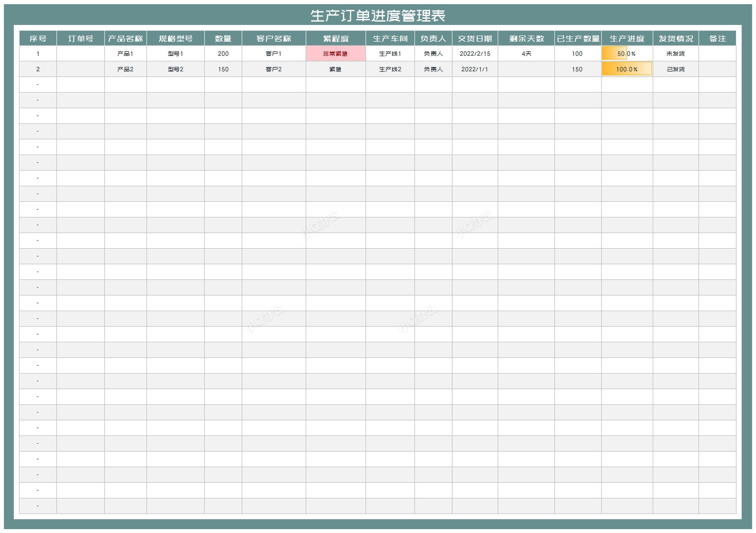Select the quantity 200 cell

(x=223, y=54)
